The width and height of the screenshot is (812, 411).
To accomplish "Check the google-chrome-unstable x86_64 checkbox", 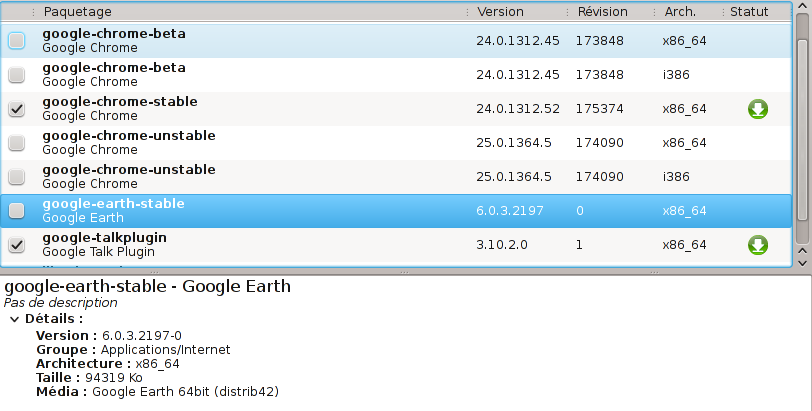I will [17, 142].
